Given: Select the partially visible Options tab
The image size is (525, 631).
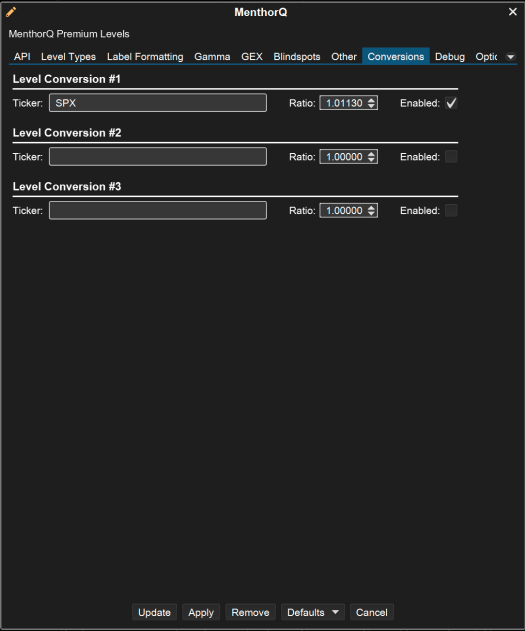Looking at the screenshot, I should (486, 57).
